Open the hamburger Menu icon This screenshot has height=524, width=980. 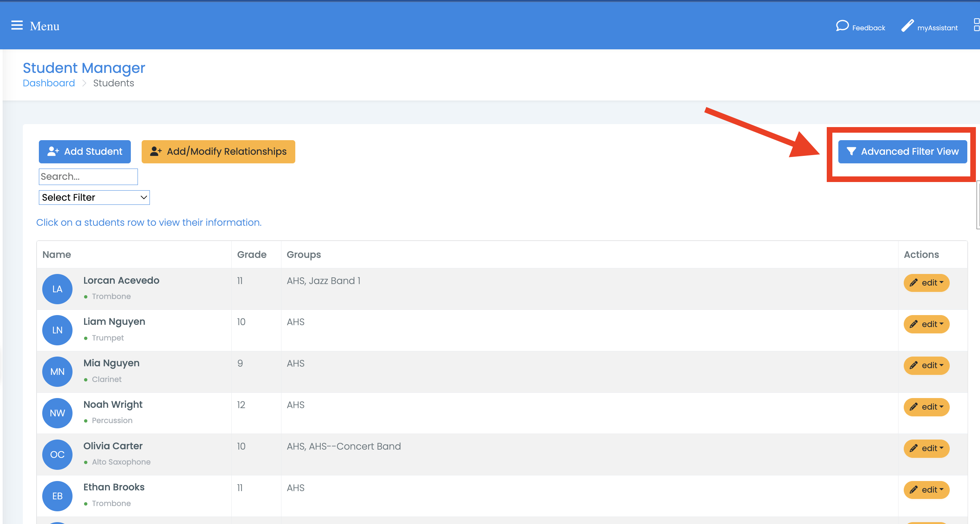[17, 25]
